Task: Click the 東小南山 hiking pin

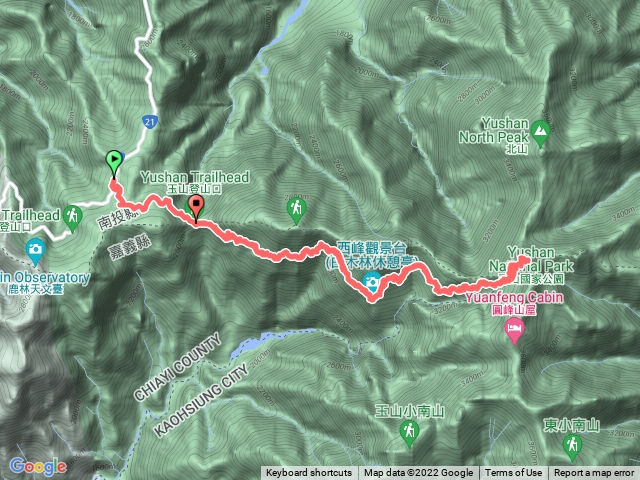Action: [x=572, y=447]
